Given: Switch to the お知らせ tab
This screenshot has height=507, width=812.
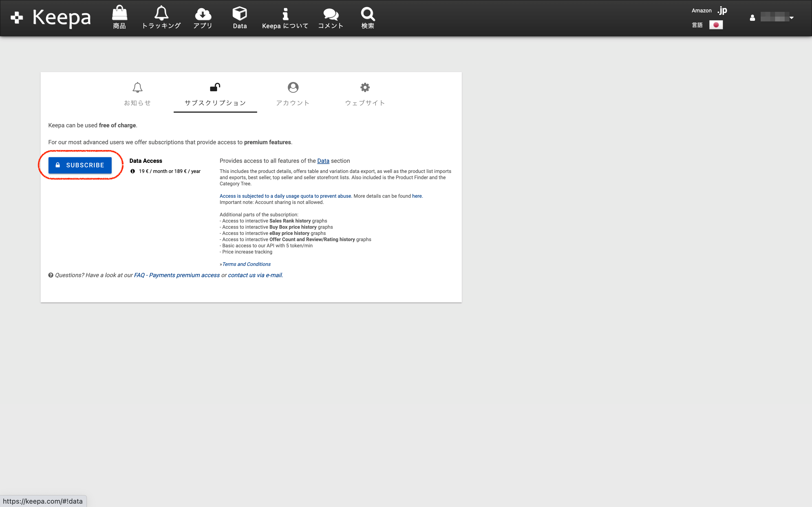Looking at the screenshot, I should coord(137,94).
